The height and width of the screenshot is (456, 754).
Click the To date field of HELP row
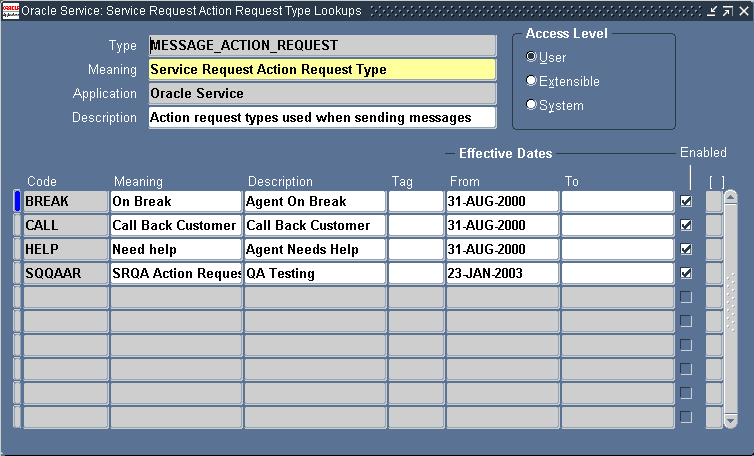(617, 249)
